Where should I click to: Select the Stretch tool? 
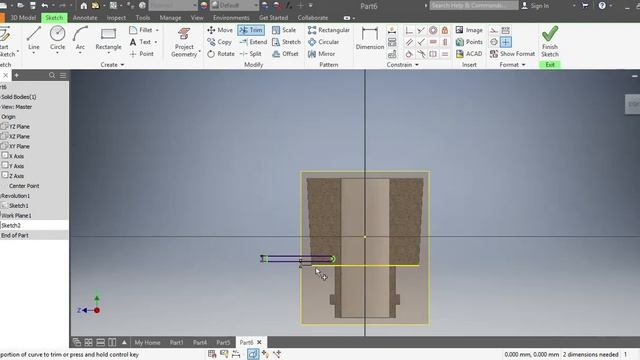286,42
